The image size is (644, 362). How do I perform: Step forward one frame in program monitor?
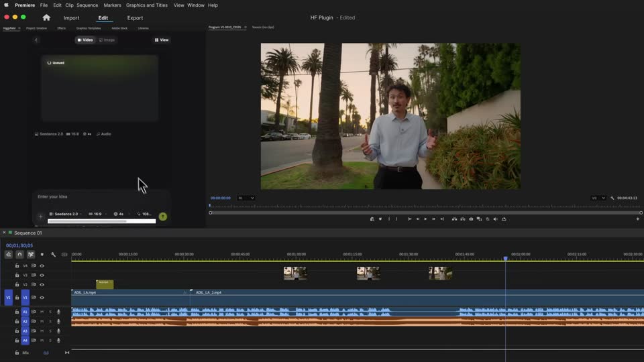coord(434,219)
